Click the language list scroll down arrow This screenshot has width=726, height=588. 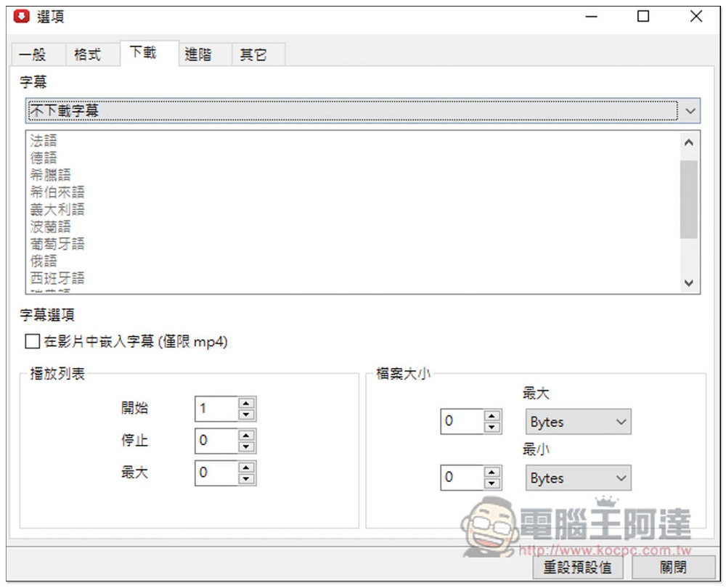point(688,282)
